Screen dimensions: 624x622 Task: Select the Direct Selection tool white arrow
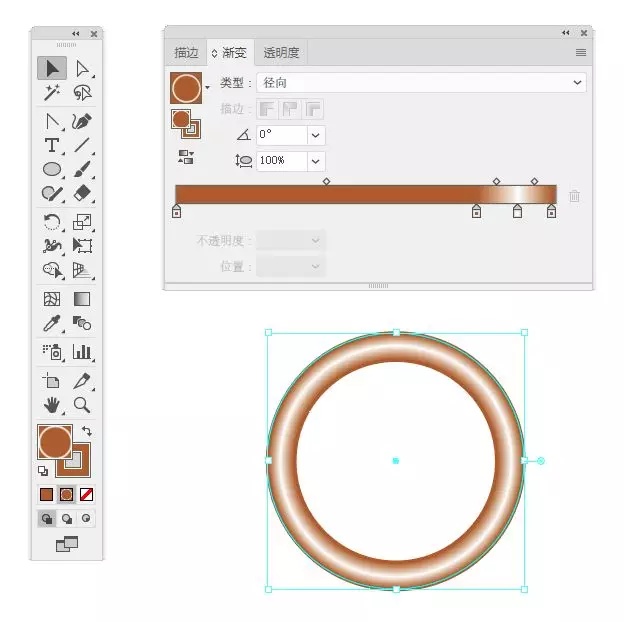click(x=82, y=68)
